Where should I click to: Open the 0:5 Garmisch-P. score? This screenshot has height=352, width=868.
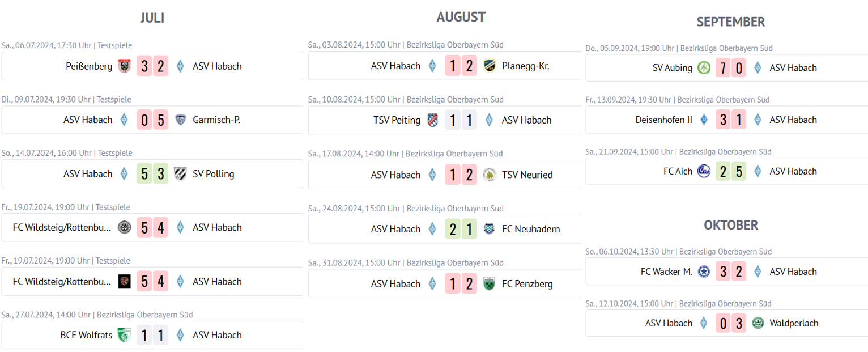point(152,120)
